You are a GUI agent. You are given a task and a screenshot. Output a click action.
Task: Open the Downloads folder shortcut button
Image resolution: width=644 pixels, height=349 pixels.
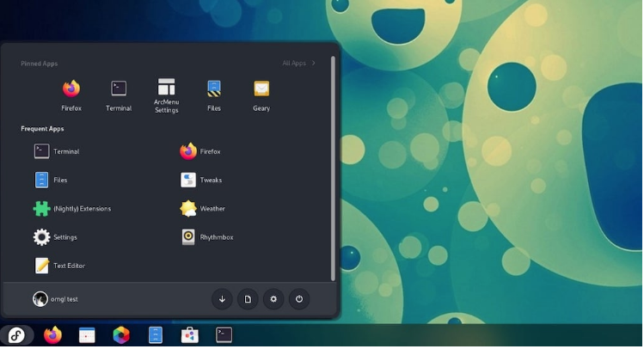pos(222,299)
